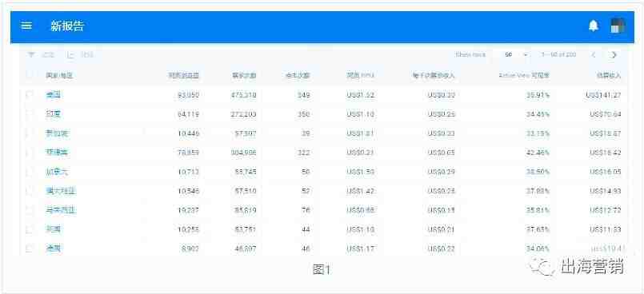Screen dimensions: 644x294
Task: Sort by 网页浏览量 column header
Action: tap(183, 75)
